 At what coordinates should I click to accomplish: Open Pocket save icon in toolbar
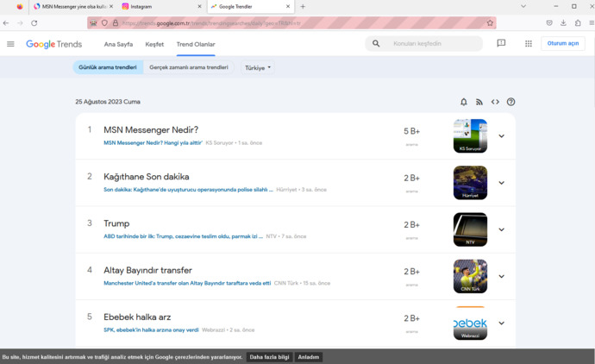point(549,23)
